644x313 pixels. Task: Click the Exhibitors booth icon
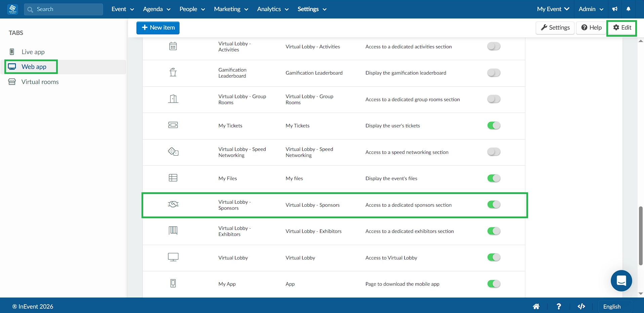coord(173,230)
